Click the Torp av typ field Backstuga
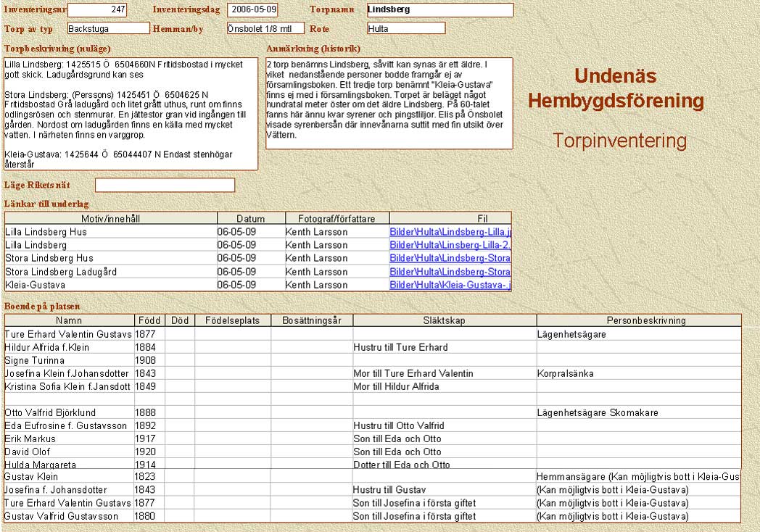 [x=108, y=28]
